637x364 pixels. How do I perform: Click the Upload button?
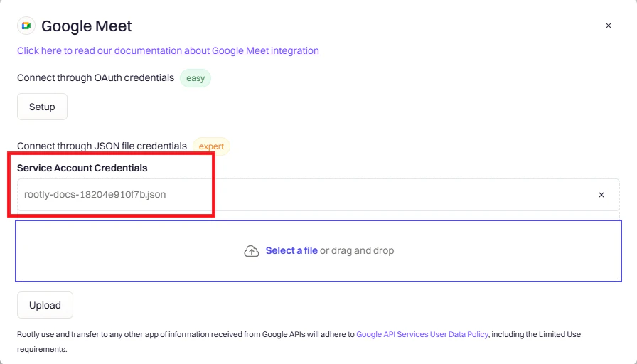pos(45,305)
